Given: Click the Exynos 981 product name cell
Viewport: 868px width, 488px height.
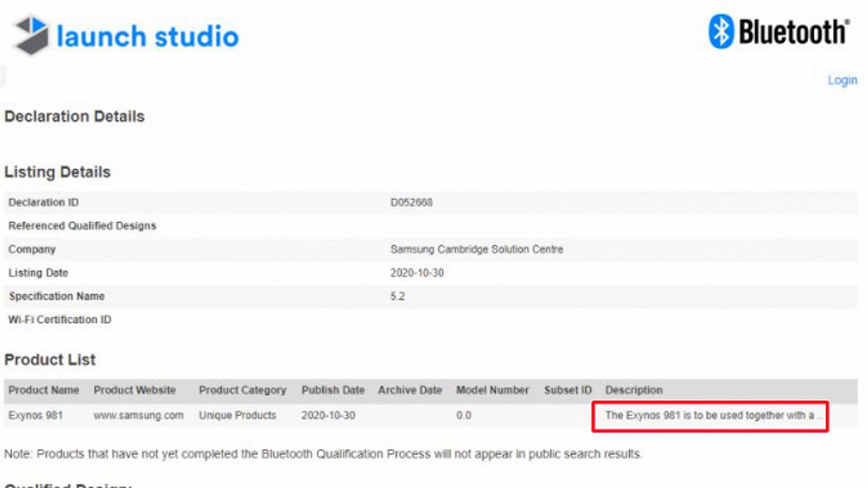Looking at the screenshot, I should (x=35, y=415).
